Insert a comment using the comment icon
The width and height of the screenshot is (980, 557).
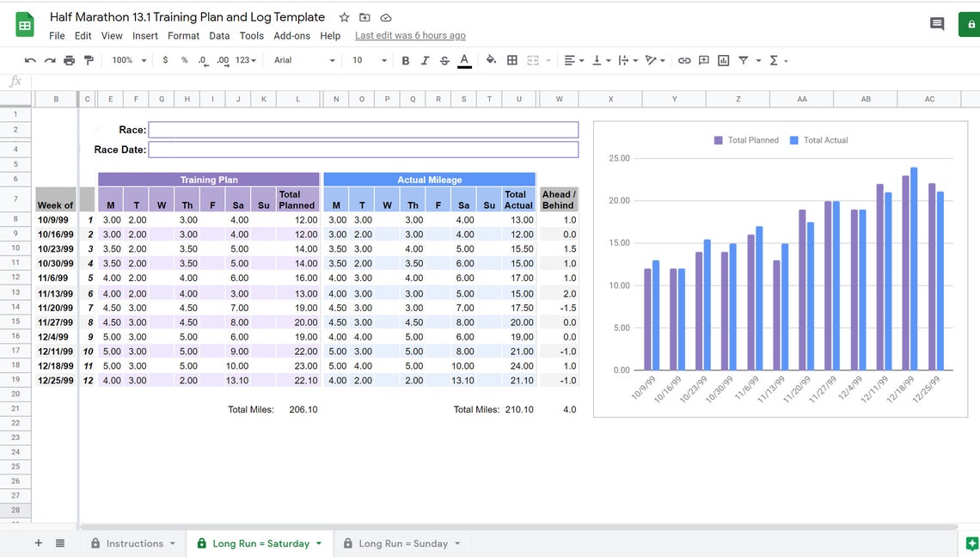tap(703, 60)
